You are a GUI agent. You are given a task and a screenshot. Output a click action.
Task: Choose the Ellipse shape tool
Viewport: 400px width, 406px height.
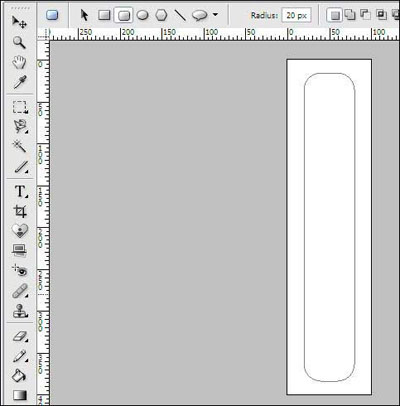[x=143, y=15]
